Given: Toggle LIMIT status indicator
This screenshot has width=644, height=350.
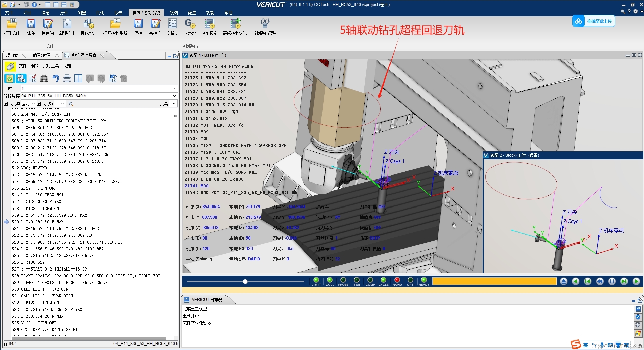Looking at the screenshot, I should [316, 282].
